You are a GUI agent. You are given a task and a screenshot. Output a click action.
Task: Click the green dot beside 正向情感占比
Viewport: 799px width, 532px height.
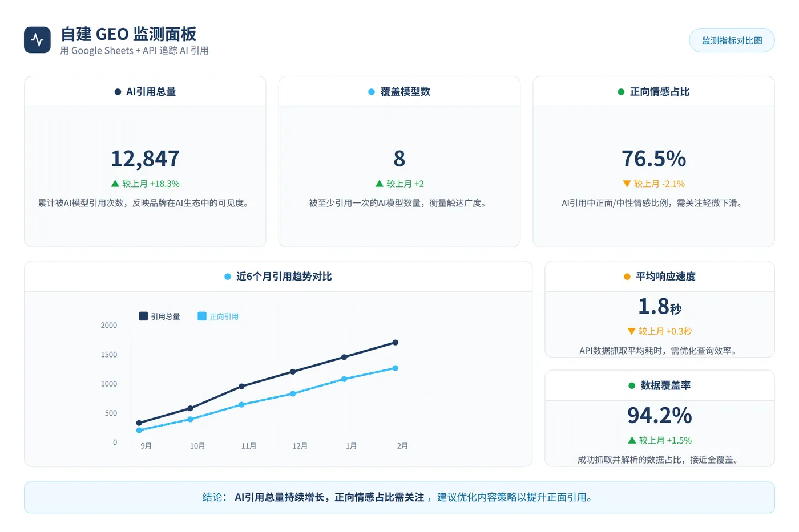[621, 92]
